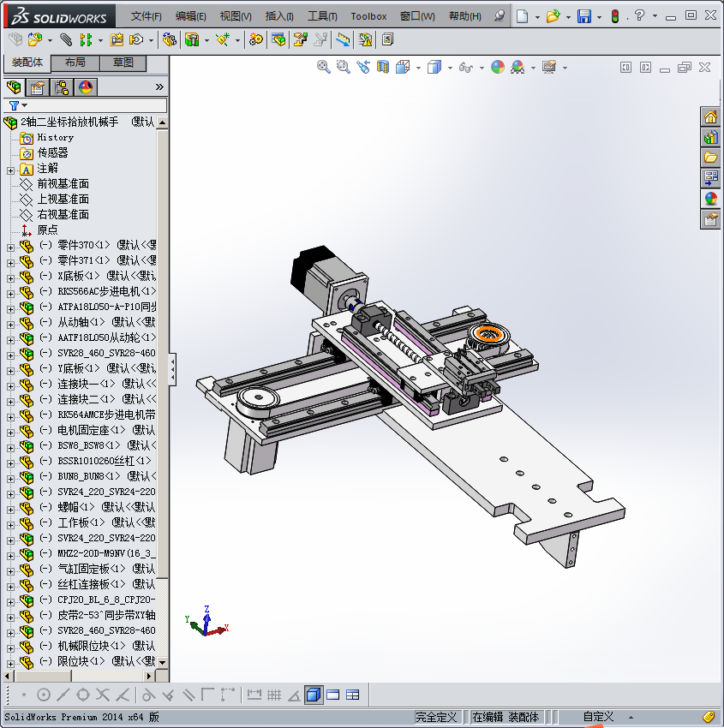Click the Bill of Materials icon
Image resolution: width=724 pixels, height=728 pixels.
(x=278, y=40)
